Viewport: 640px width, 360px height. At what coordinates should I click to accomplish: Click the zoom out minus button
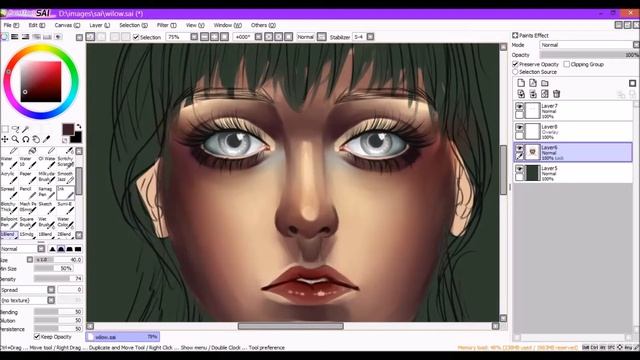(204, 37)
